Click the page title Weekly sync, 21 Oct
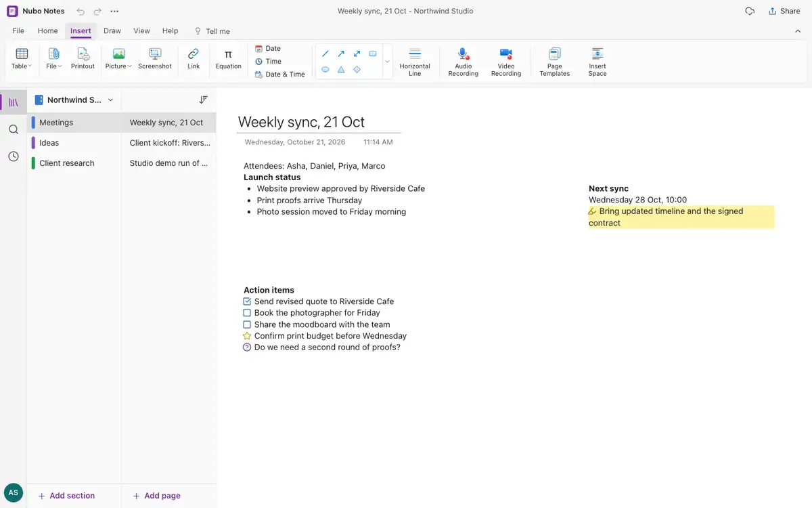 click(301, 122)
